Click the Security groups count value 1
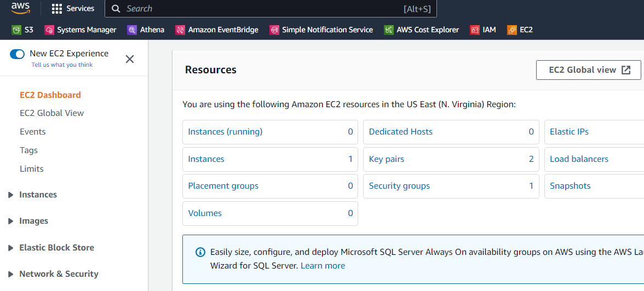644x291 pixels. pos(531,187)
